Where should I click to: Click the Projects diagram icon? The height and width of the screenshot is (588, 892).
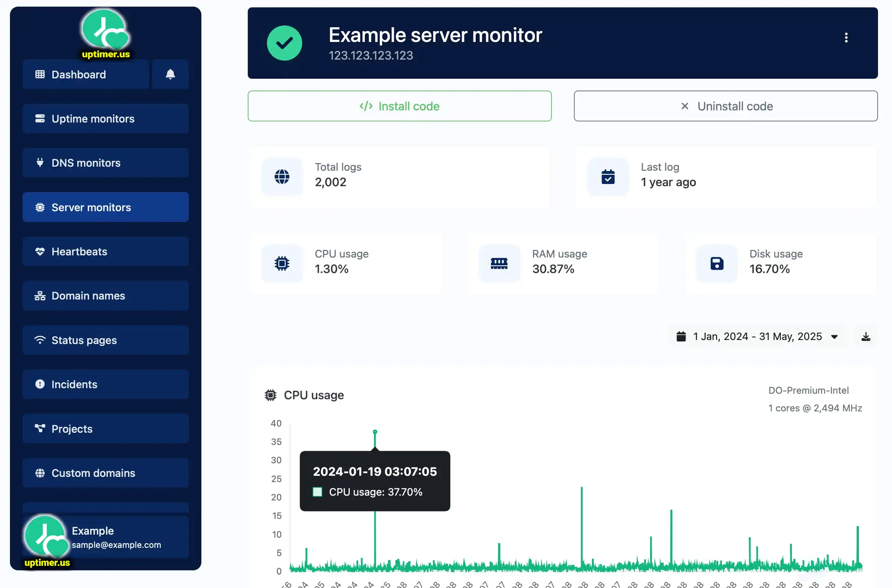coord(40,428)
